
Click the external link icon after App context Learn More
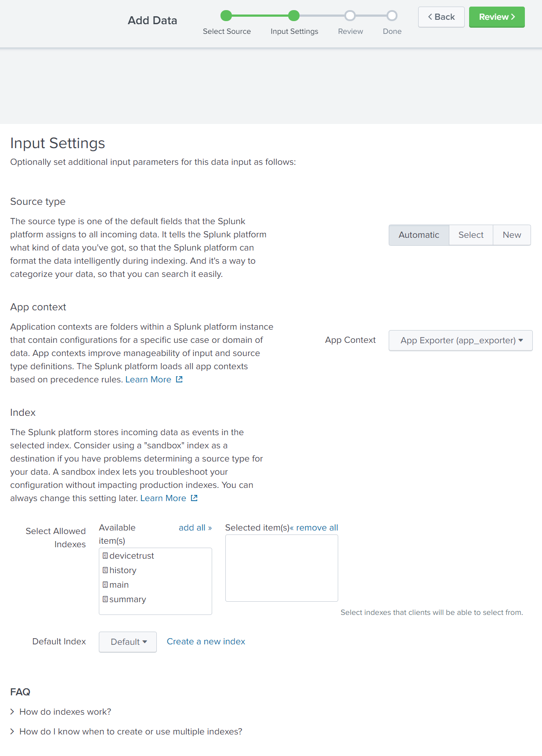pyautogui.click(x=179, y=379)
